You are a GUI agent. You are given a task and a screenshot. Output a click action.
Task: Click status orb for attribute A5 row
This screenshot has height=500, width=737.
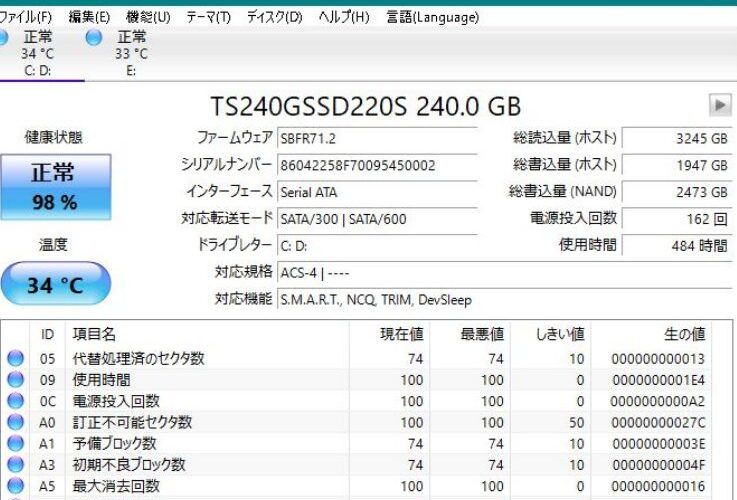(16, 486)
